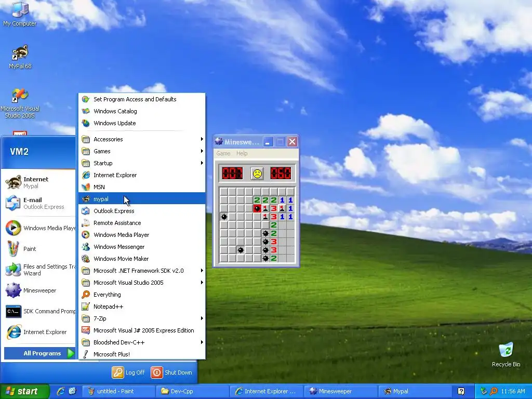Click the Everything search tray icon
This screenshot has width=532, height=399.
click(x=494, y=391)
